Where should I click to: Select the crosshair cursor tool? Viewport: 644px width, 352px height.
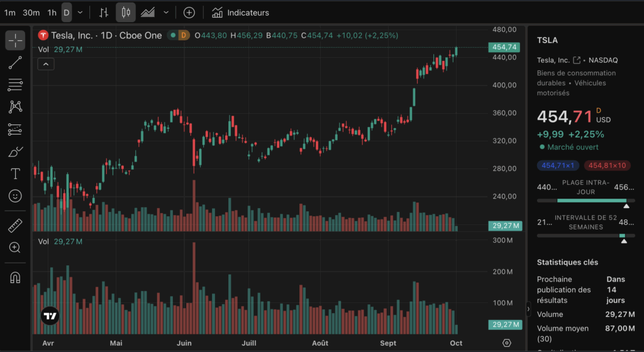[15, 40]
